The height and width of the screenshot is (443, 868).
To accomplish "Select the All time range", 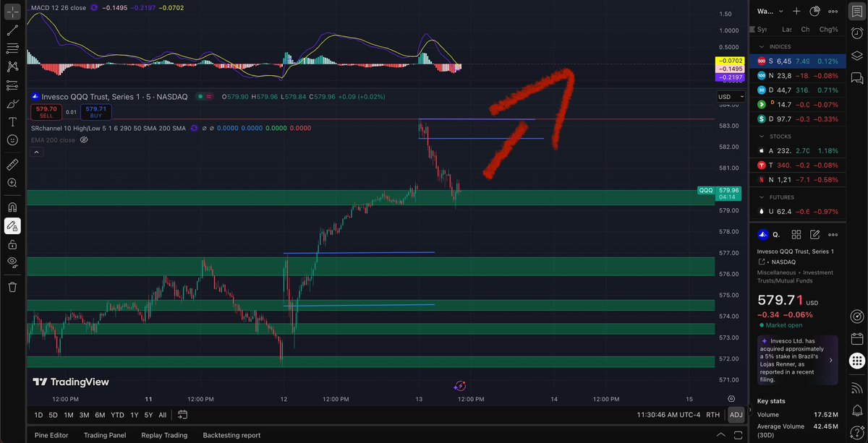I will click(162, 415).
